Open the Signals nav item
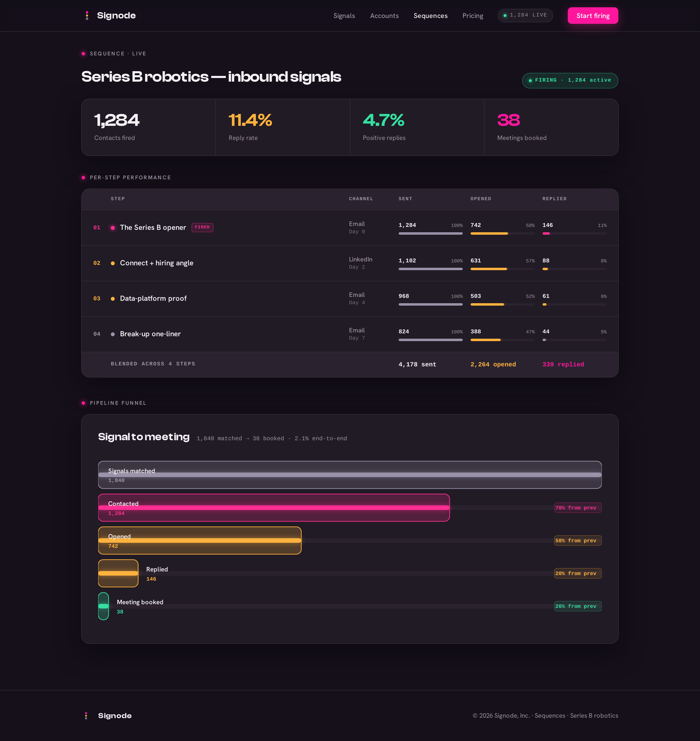Image resolution: width=700 pixels, height=741 pixels. 344,16
